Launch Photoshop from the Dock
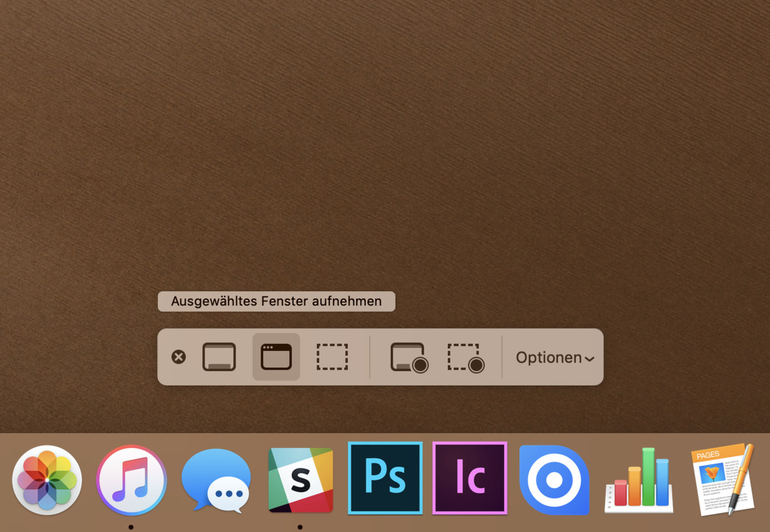This screenshot has height=532, width=770. coord(386,478)
